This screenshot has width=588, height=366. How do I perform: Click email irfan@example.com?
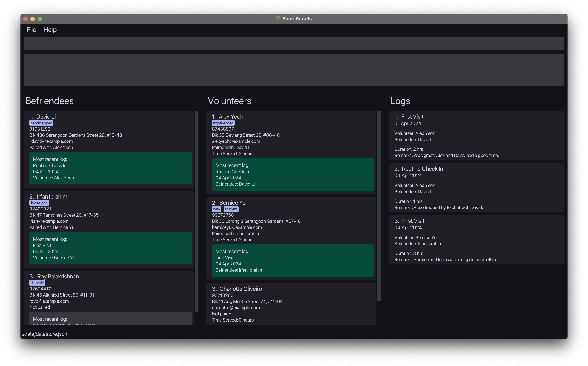pos(49,221)
